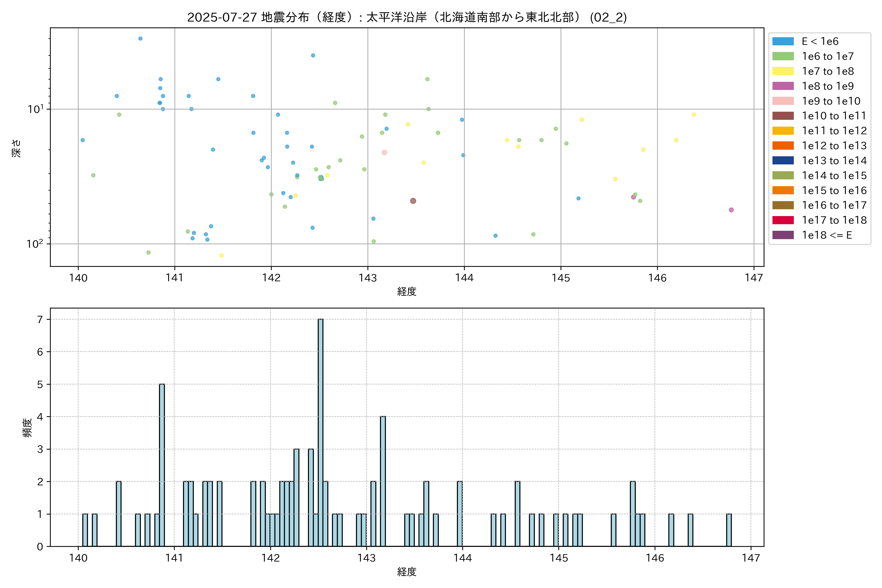The height and width of the screenshot is (588, 882).
Task: Click the red '1e17 to 1e18' legend swatch
Action: coord(783,220)
